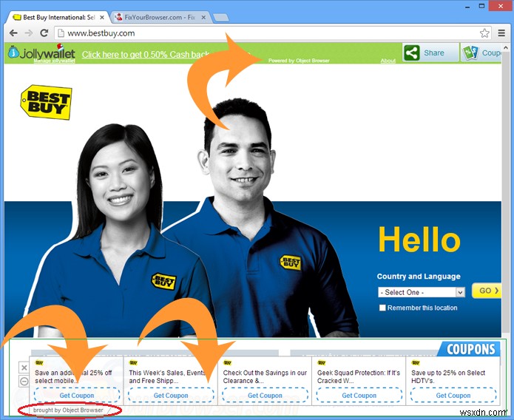Reload the page with the refresh icon
This screenshot has height=420, width=514.
tap(44, 33)
